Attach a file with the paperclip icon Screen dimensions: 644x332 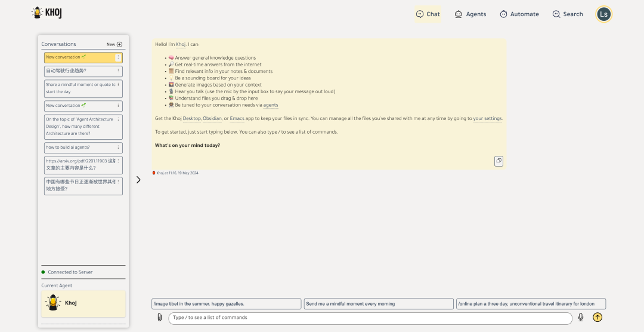pos(160,318)
